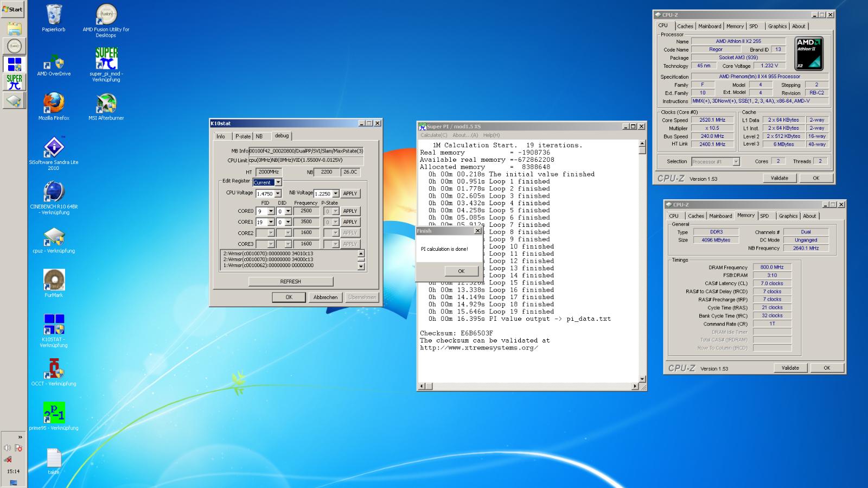Click Validate in top CPU-Z window
The image size is (868, 488).
click(x=780, y=178)
